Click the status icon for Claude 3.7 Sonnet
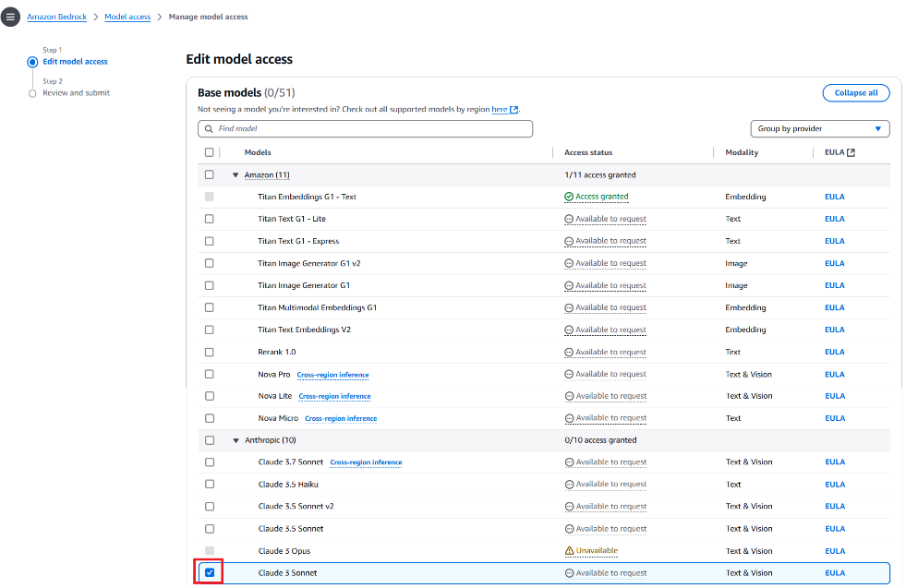The image size is (906, 588). point(569,462)
